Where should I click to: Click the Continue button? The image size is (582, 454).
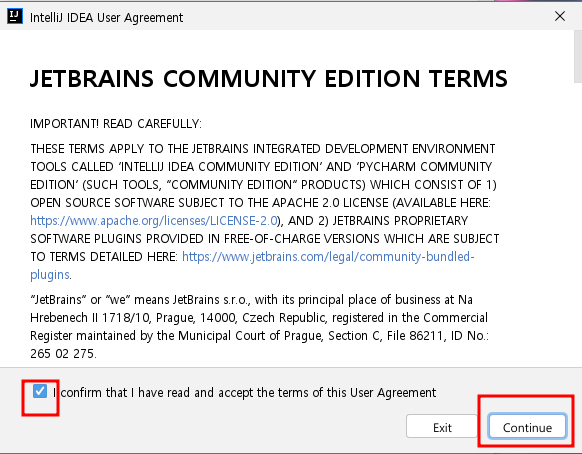point(527,427)
